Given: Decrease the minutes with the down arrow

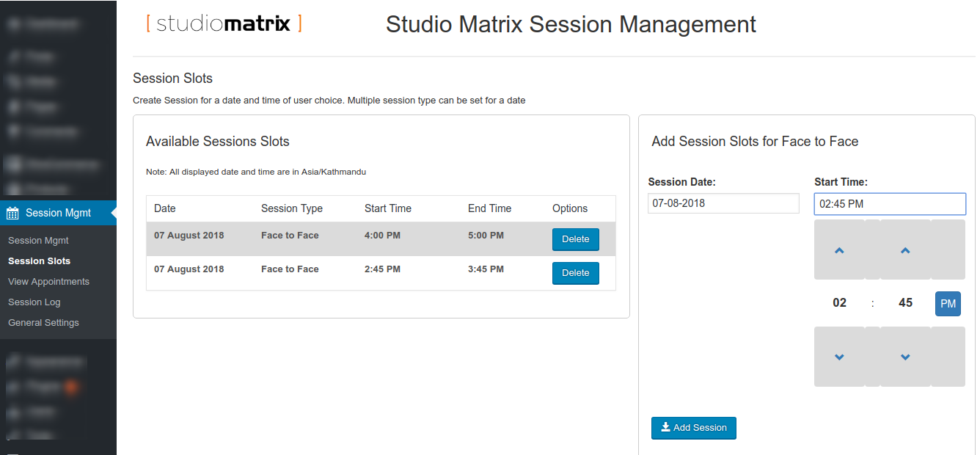Looking at the screenshot, I should tap(905, 357).
